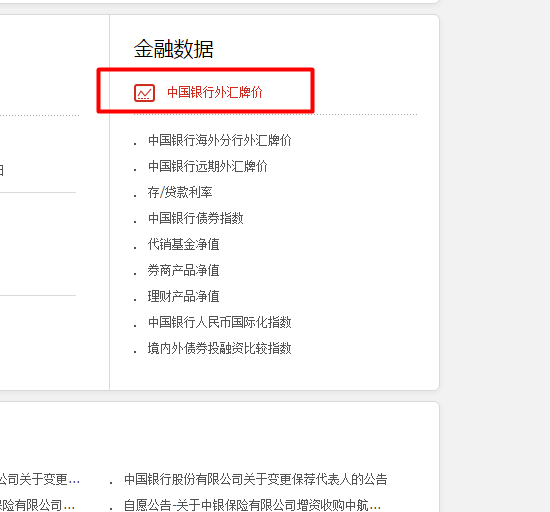Open truncated announcement ending 险有限公司…
Image resolution: width=550 pixels, height=512 pixels.
pyautogui.click(x=37, y=505)
